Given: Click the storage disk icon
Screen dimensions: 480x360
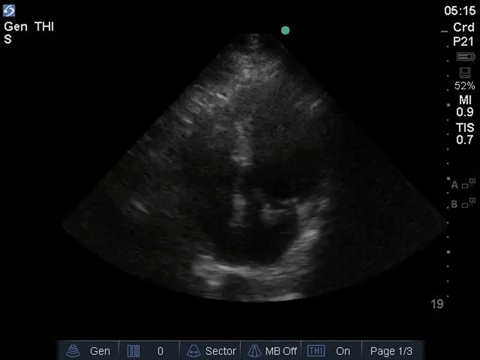Looking at the screenshot, I should point(465,73).
